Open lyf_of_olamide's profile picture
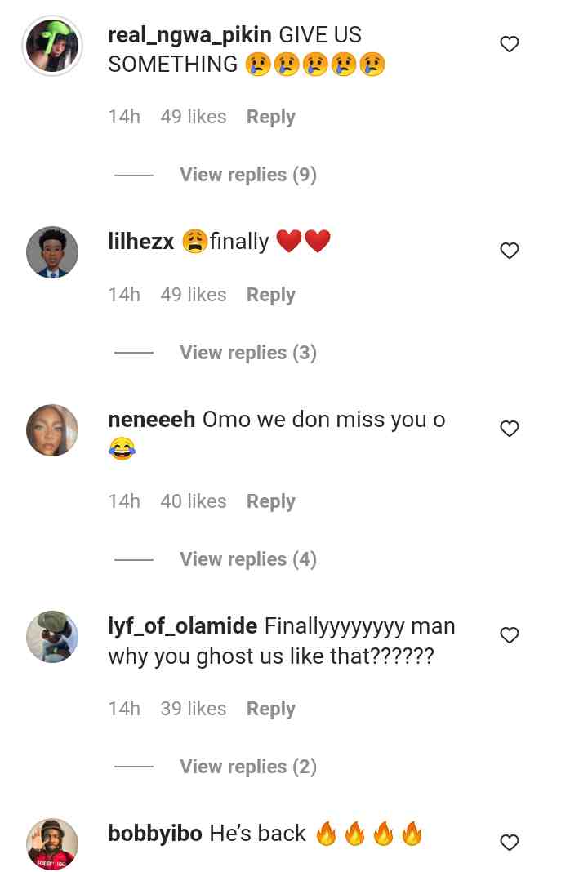This screenshot has height=872, width=588. coord(52,637)
